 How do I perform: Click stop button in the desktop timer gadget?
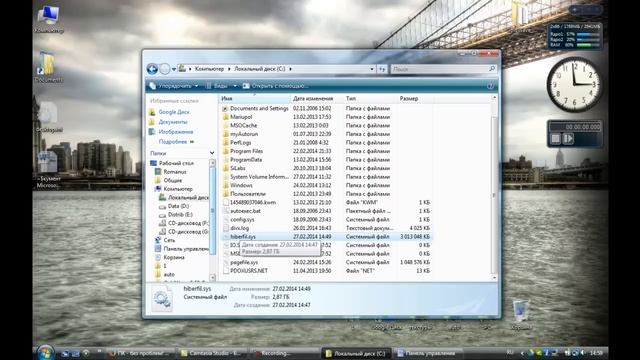[x=556, y=139]
